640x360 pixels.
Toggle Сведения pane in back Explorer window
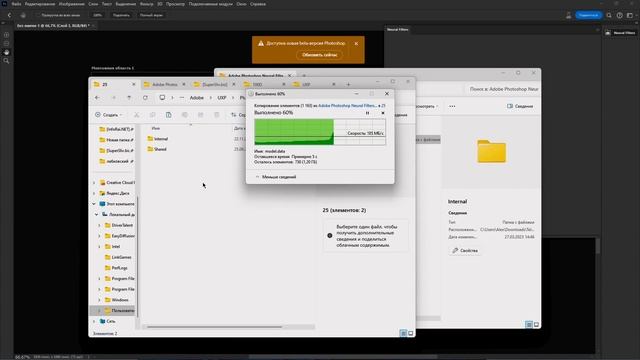[x=520, y=106]
